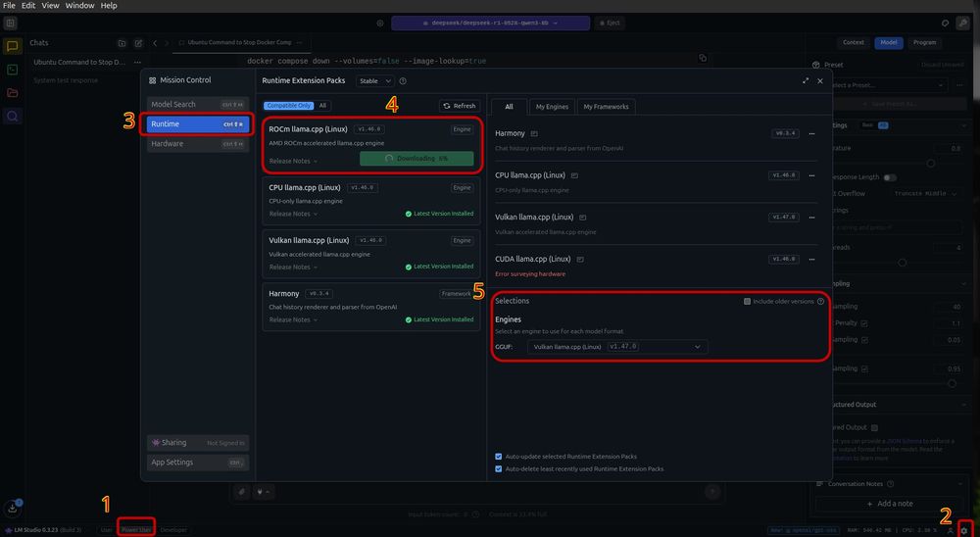980x537 pixels.
Task: Click the model load settings icon left of model selector
Action: tap(380, 24)
